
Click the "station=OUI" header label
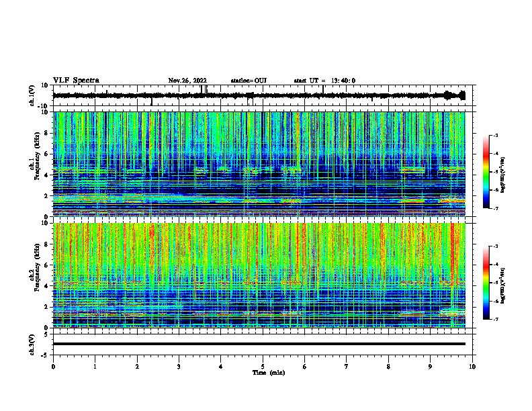coord(249,81)
